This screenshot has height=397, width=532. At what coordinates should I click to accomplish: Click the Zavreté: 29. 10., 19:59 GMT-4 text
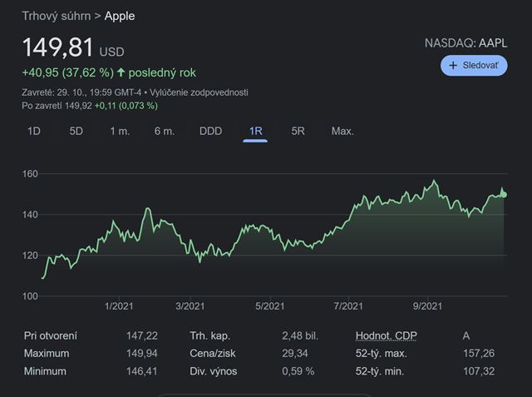81,92
